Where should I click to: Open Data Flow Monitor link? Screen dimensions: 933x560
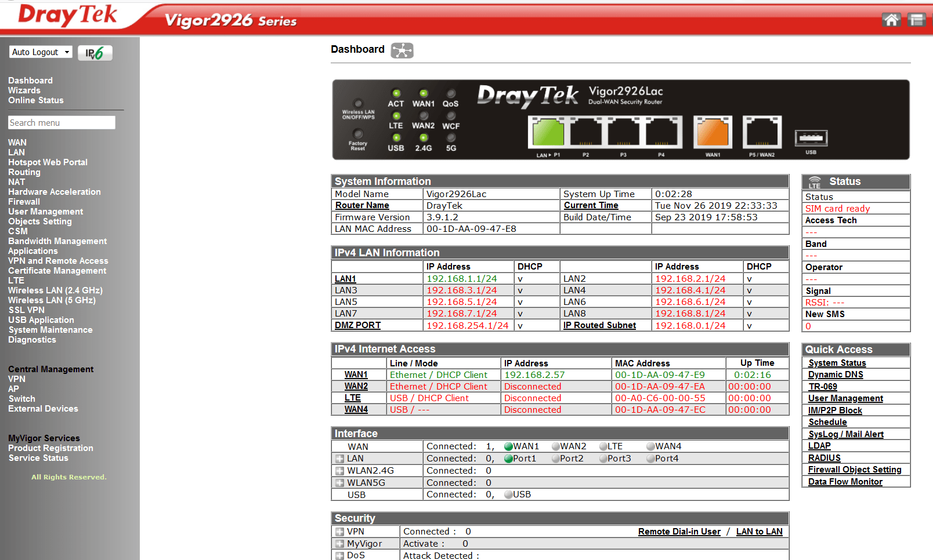[845, 482]
